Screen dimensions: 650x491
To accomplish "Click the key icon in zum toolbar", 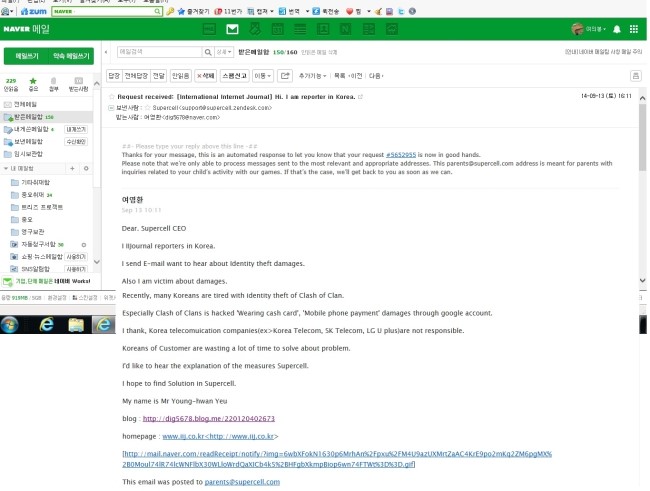I will click(x=170, y=11).
